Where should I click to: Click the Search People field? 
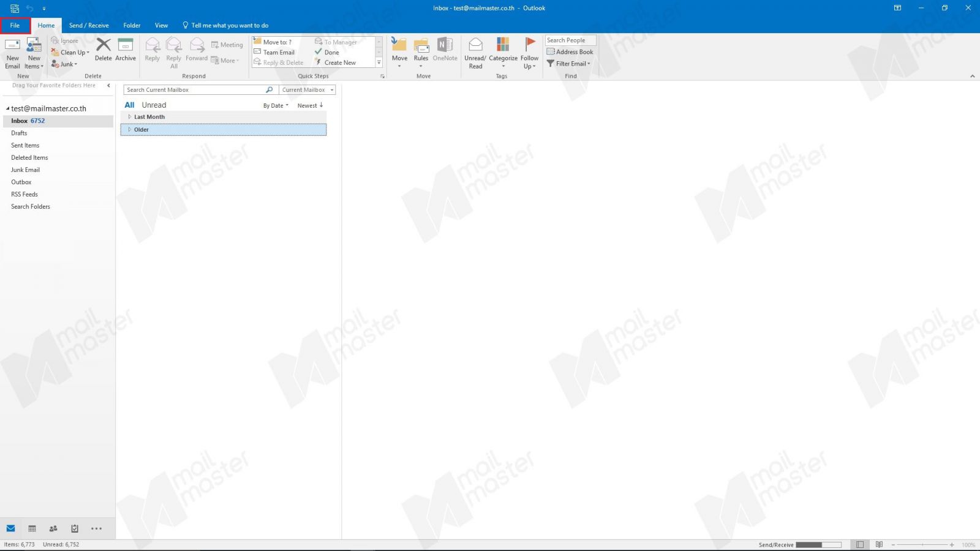tap(570, 40)
